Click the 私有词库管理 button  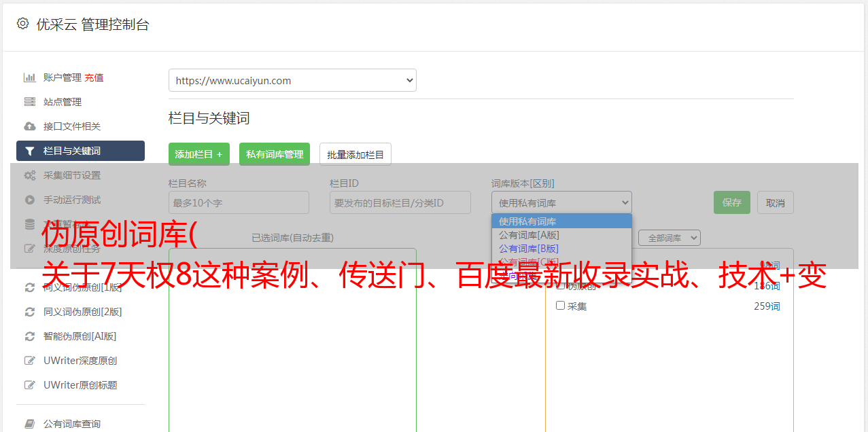coord(275,154)
